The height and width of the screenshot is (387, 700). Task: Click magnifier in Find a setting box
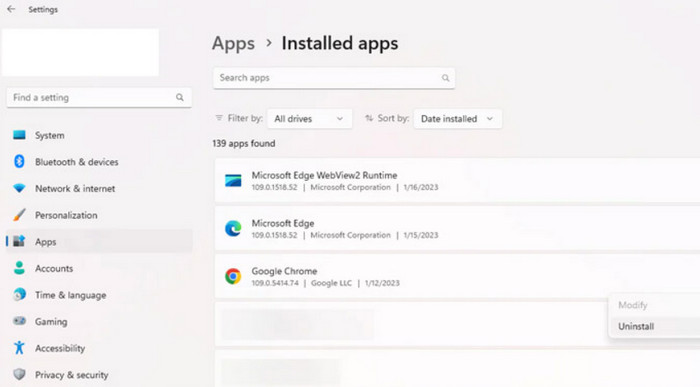coord(179,97)
